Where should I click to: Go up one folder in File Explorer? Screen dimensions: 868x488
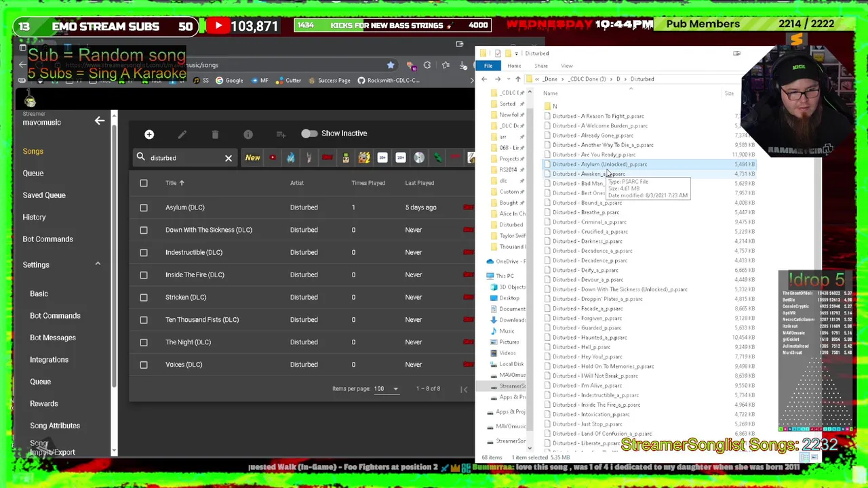(518, 79)
